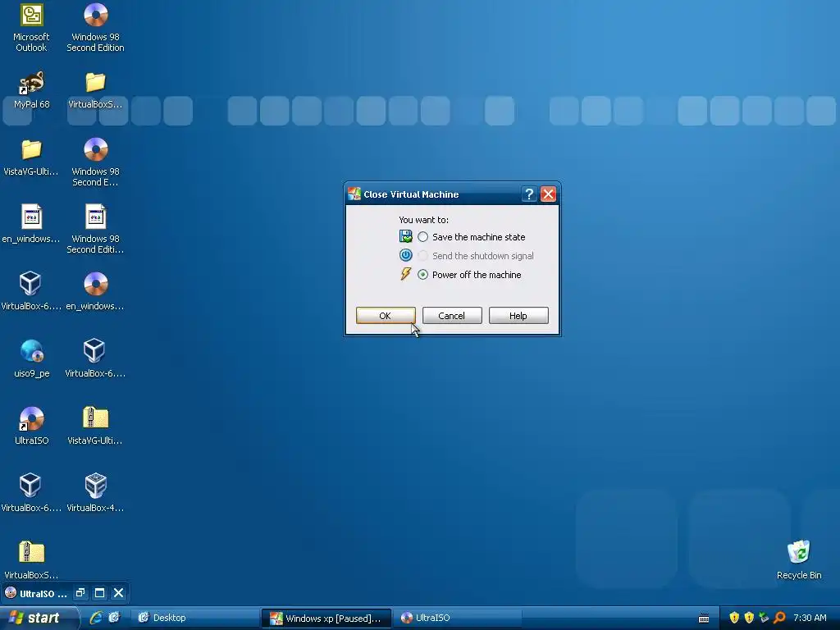
Task: Switch to the Desktop taskbar button
Action: [194, 619]
